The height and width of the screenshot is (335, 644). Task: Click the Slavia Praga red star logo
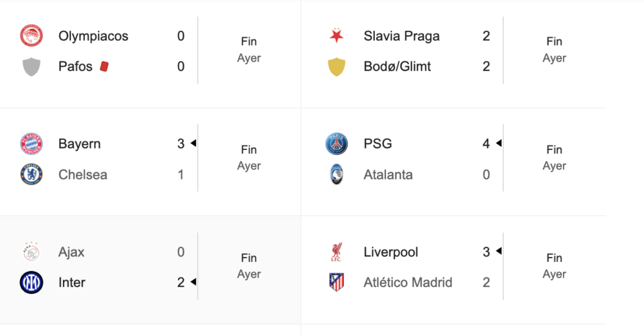[x=336, y=36]
